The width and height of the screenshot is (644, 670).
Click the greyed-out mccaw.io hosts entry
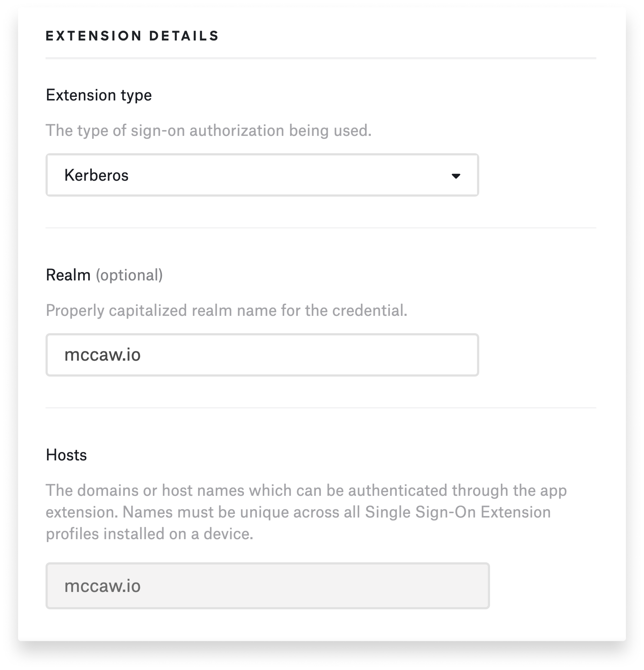[x=103, y=584]
